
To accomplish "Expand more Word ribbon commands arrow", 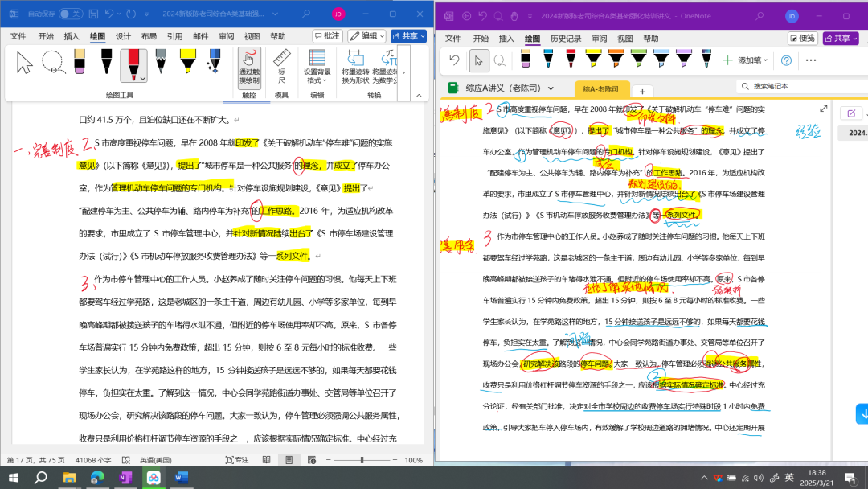I will pyautogui.click(x=403, y=72).
